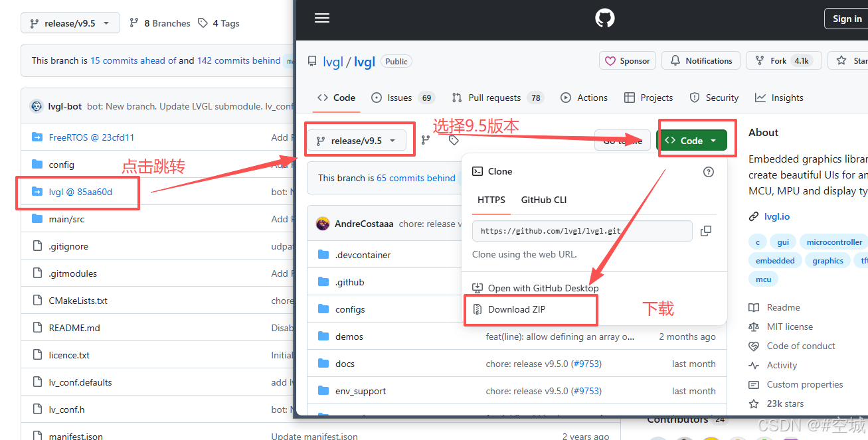Open the configs folder
This screenshot has width=868, height=440.
tap(350, 309)
